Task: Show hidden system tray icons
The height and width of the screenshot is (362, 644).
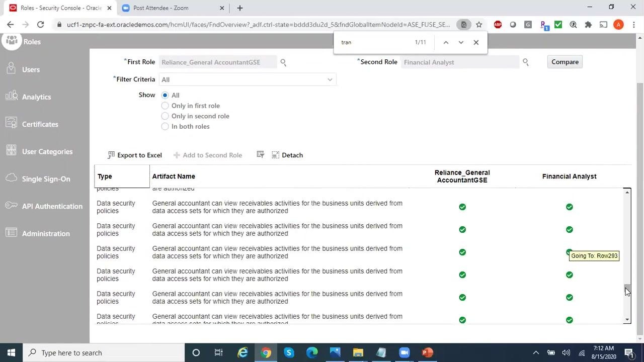Action: pos(536,352)
